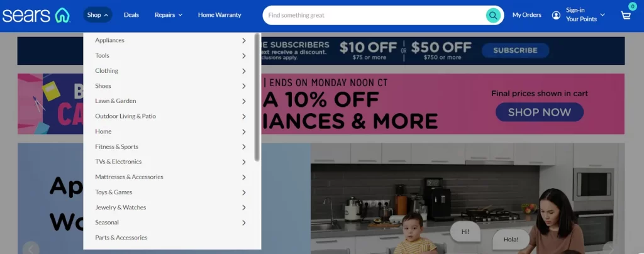Open the shopping cart icon
The width and height of the screenshot is (644, 254).
[x=626, y=16]
